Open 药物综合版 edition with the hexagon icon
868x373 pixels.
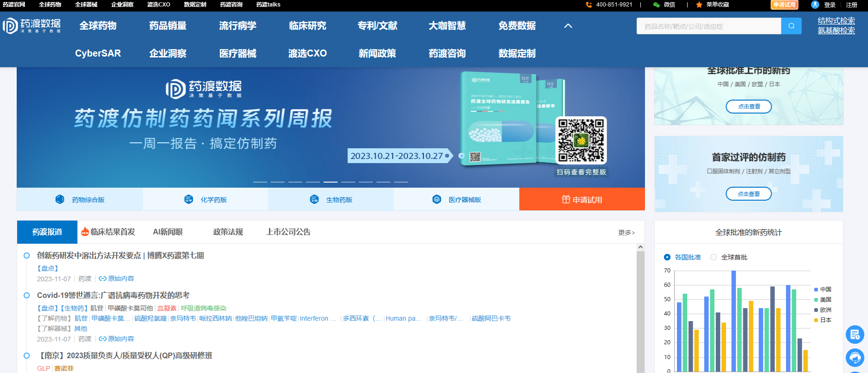(60, 199)
